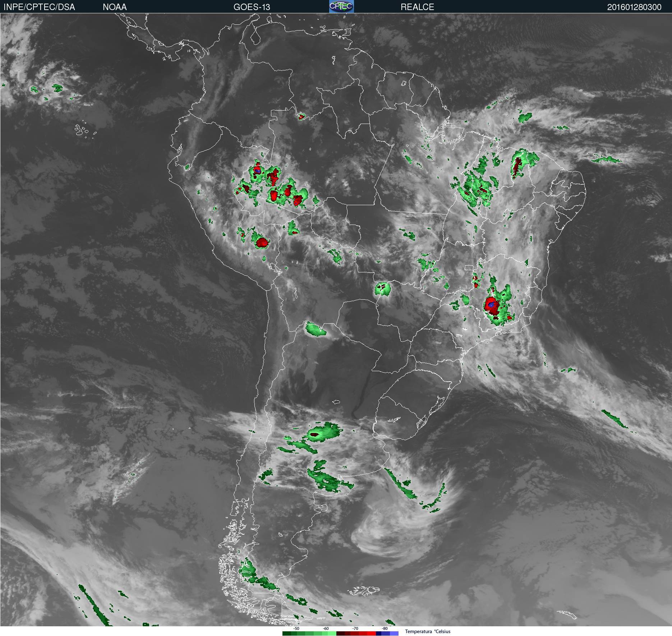The width and height of the screenshot is (672, 636).
Task: Click the dark maroon swatch in the legend
Action: pyautogui.click(x=341, y=633)
